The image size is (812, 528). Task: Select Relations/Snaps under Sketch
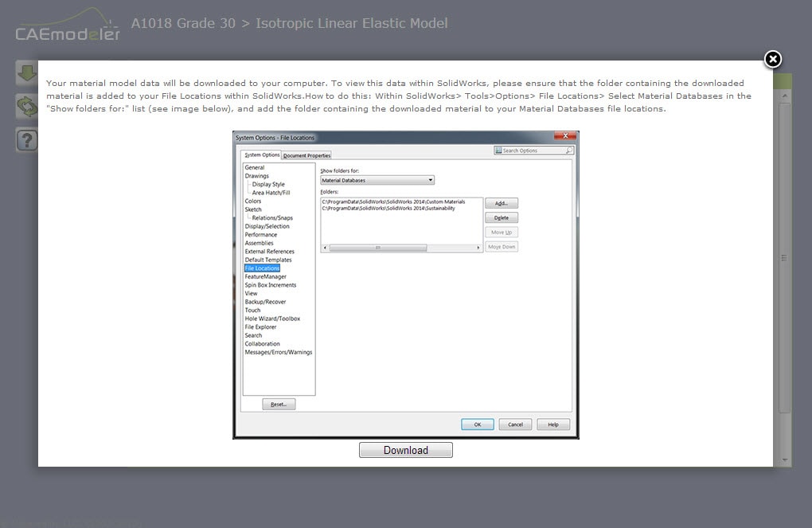272,217
